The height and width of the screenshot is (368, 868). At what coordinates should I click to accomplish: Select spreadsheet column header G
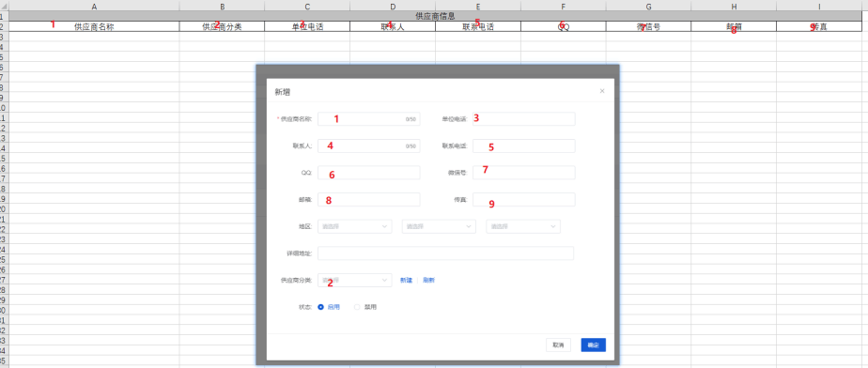[648, 6]
